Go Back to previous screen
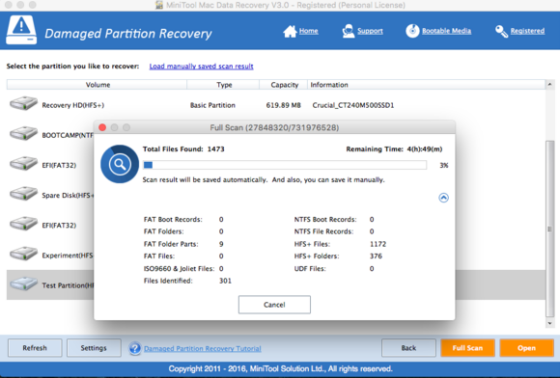This screenshot has height=378, width=560. click(409, 348)
